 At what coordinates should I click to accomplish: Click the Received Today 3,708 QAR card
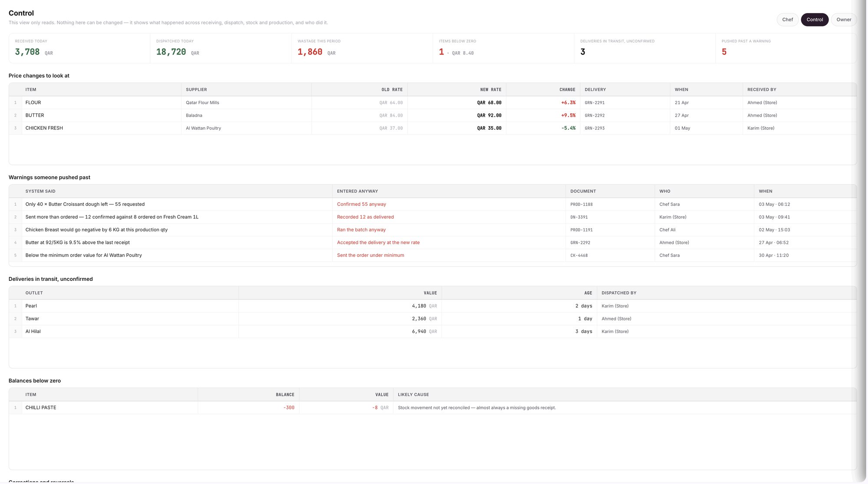pyautogui.click(x=79, y=48)
